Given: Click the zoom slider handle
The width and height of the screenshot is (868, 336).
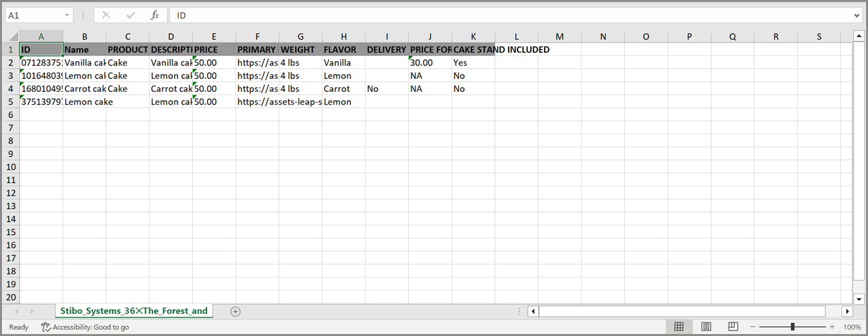Looking at the screenshot, I should pyautogui.click(x=793, y=327).
